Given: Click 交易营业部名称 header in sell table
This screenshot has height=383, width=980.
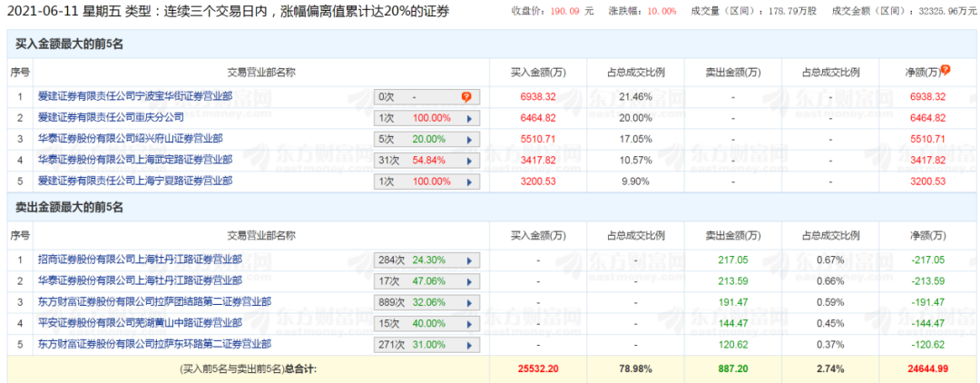Looking at the screenshot, I should pos(261,236).
